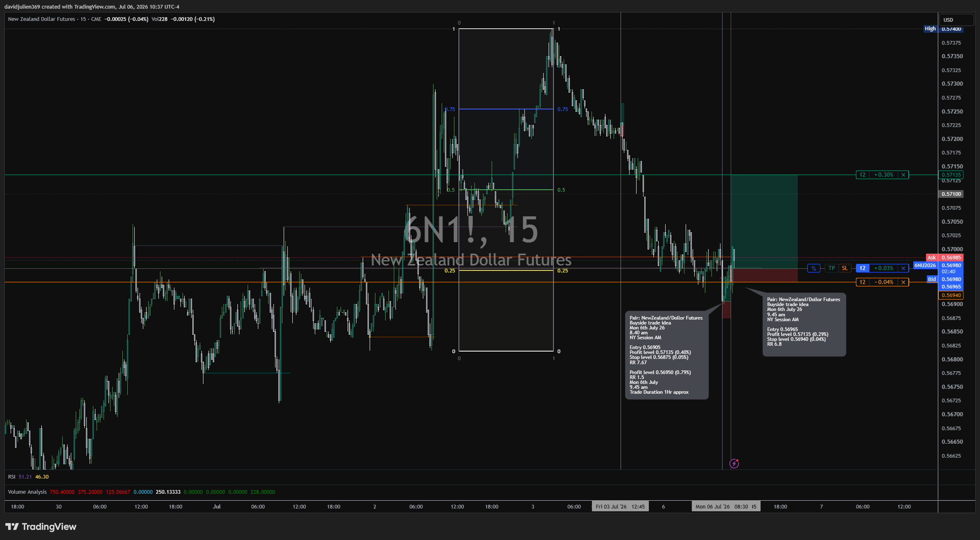This screenshot has height=540, width=980.
Task: Click the reverse position arrows icon
Action: [814, 268]
